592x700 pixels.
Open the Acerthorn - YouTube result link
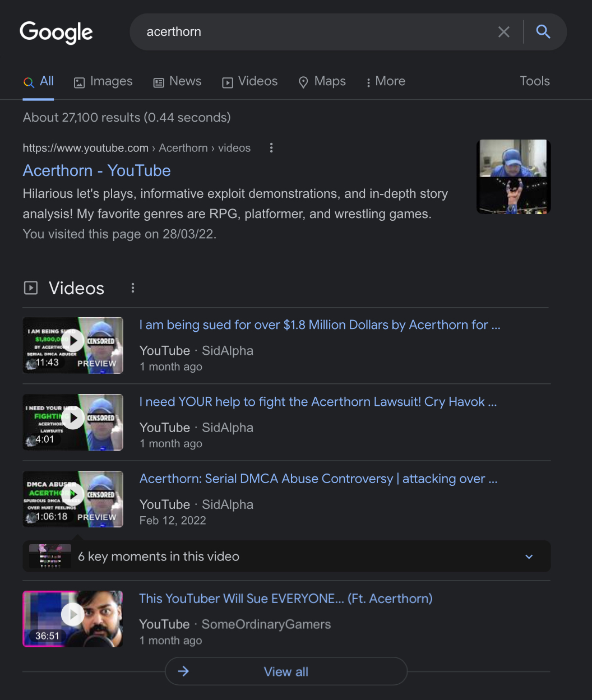pyautogui.click(x=96, y=170)
